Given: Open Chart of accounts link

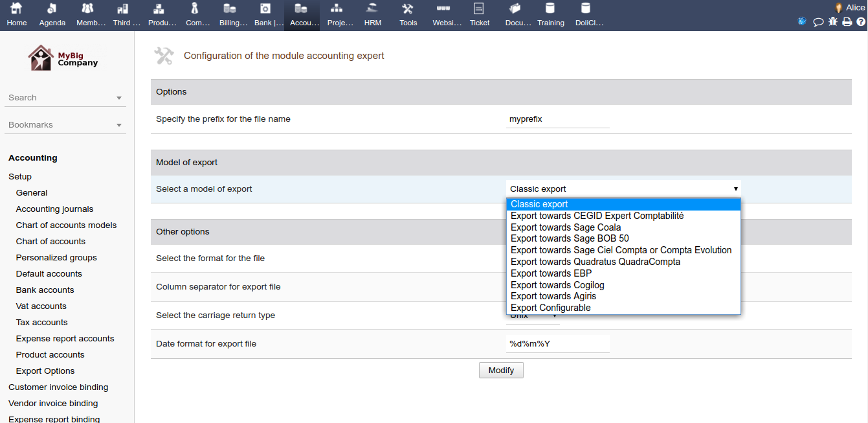Looking at the screenshot, I should click(x=50, y=242).
